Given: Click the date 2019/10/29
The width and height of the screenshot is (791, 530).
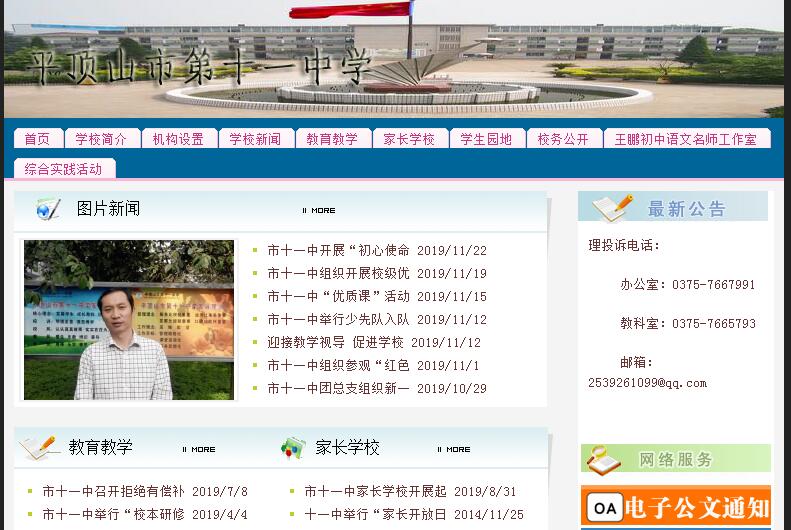Looking at the screenshot, I should 452,388.
